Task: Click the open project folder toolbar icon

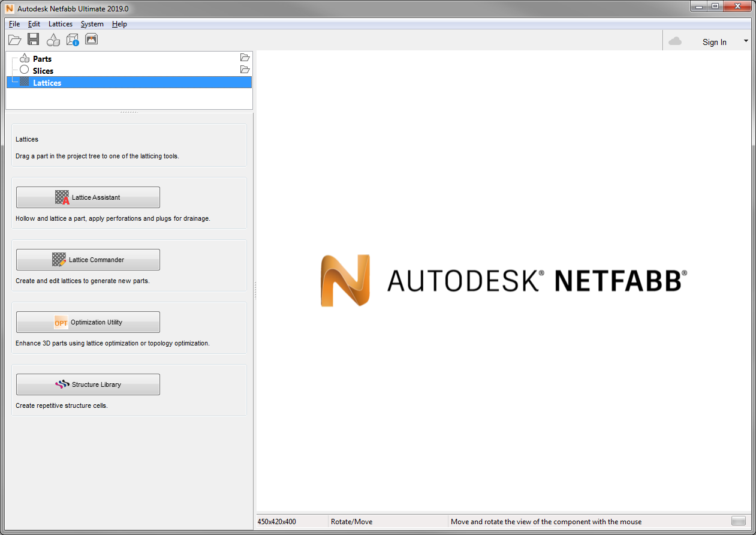Action: pyautogui.click(x=15, y=40)
